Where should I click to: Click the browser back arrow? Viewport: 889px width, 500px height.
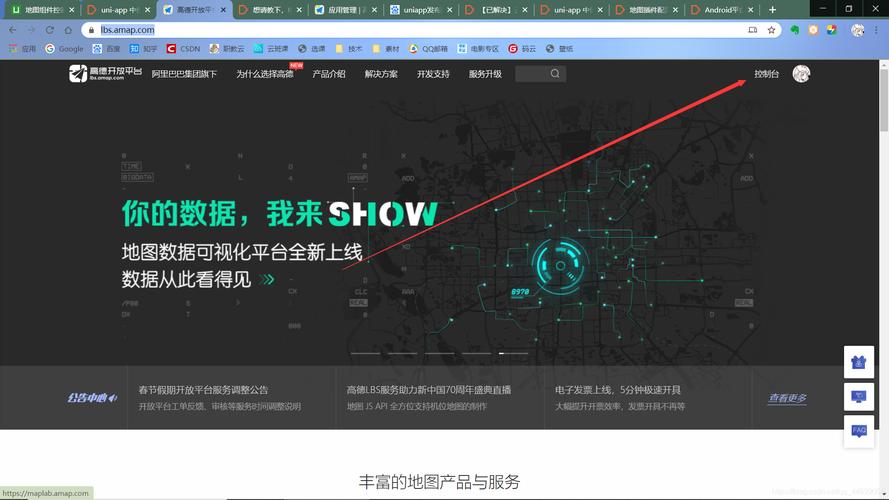(12, 30)
